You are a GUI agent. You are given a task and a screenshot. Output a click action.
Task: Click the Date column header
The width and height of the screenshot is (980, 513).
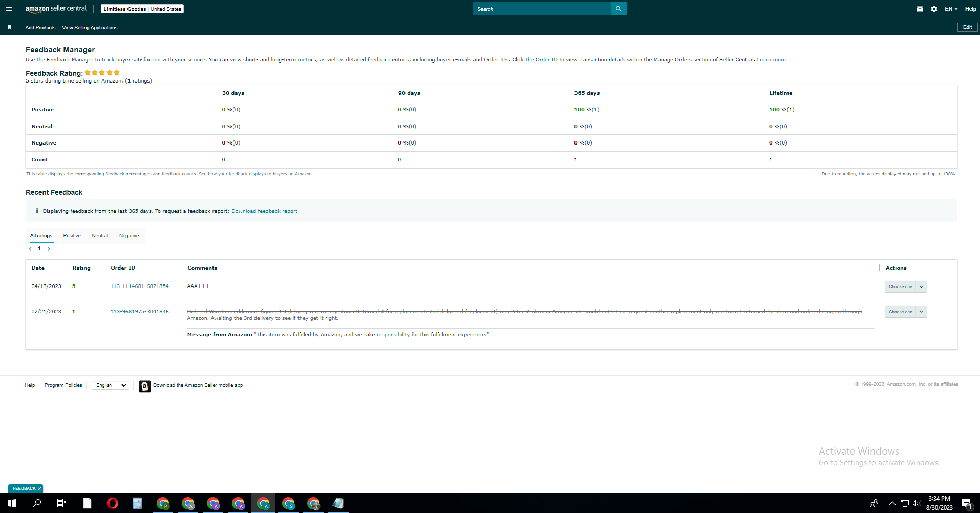click(x=38, y=268)
